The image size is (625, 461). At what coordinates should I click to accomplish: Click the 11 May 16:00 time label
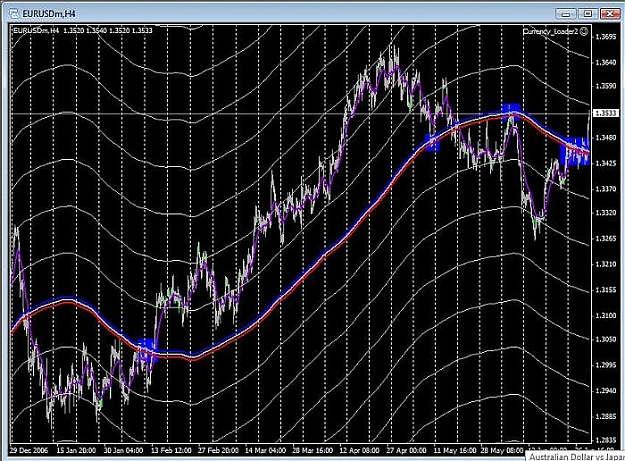[455, 450]
